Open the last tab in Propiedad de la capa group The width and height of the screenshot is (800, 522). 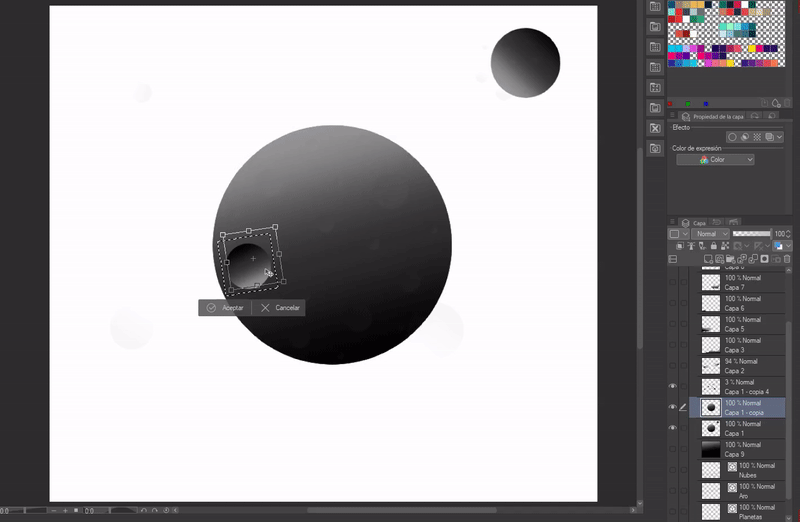pyautogui.click(x=772, y=116)
